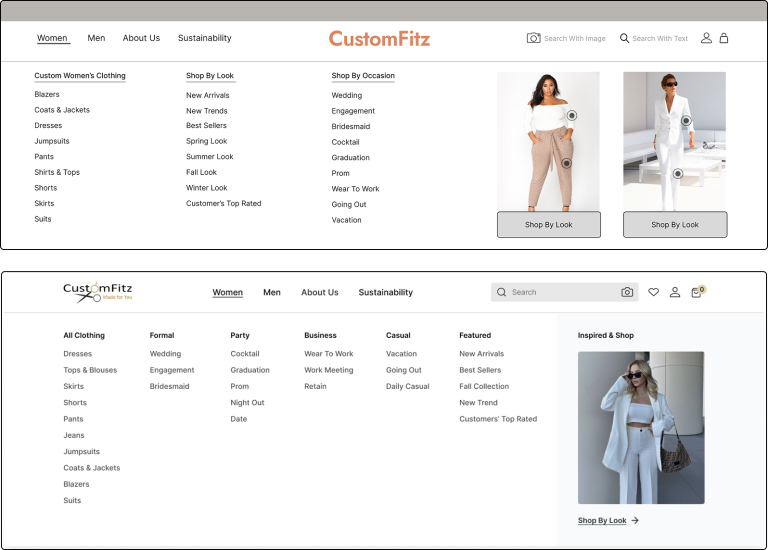This screenshot has width=768, height=550.
Task: Open the shopping bag icon in top design
Action: click(723, 38)
